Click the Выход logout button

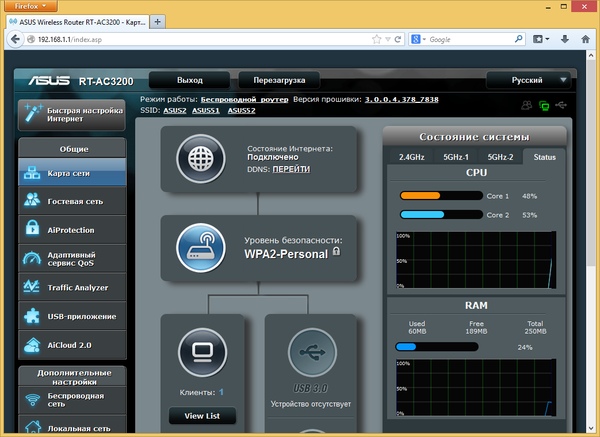click(x=190, y=80)
